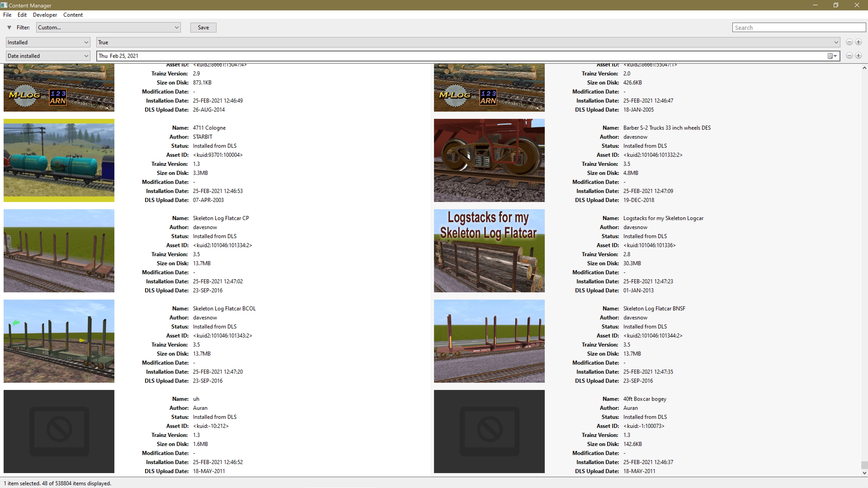Image resolution: width=868 pixels, height=488 pixels.
Task: Open the Content menu
Action: tap(73, 15)
